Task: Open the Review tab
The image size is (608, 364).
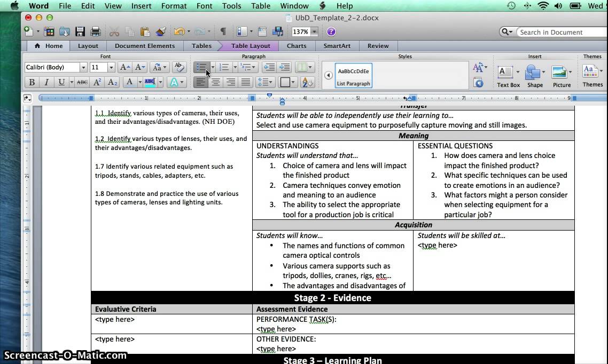Action: [x=378, y=46]
